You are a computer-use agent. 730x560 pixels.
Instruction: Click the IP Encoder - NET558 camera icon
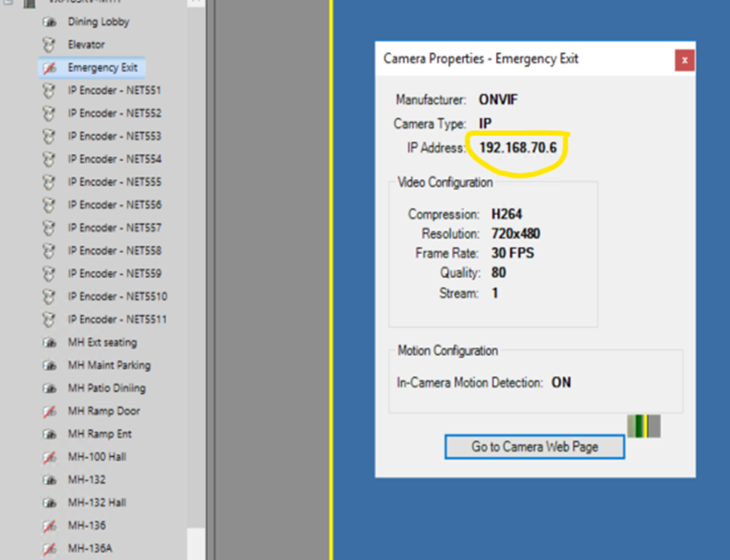point(49,251)
